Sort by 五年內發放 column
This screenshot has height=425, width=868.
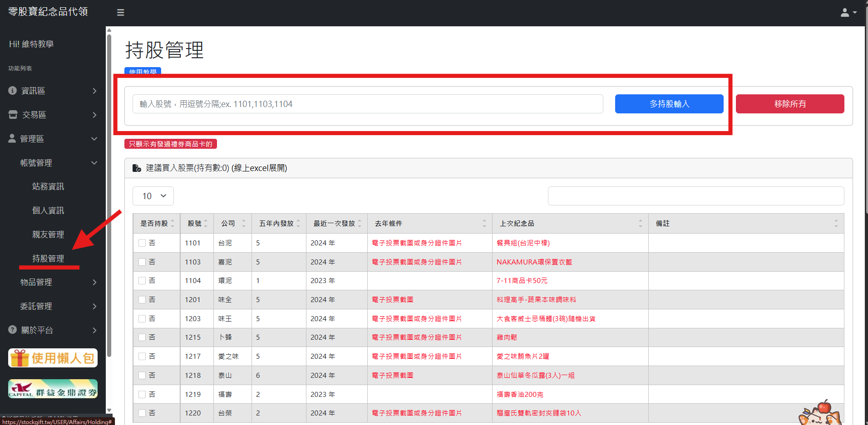279,224
